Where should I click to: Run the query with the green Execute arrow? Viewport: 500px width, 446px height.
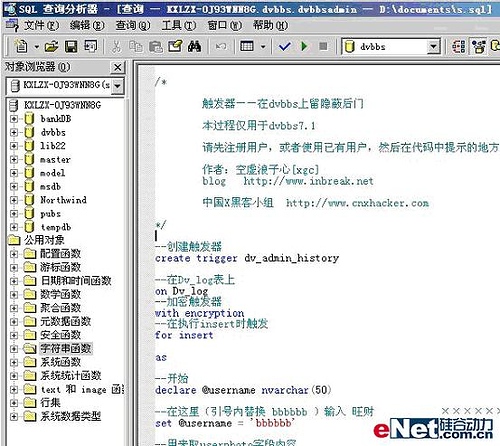[x=304, y=46]
